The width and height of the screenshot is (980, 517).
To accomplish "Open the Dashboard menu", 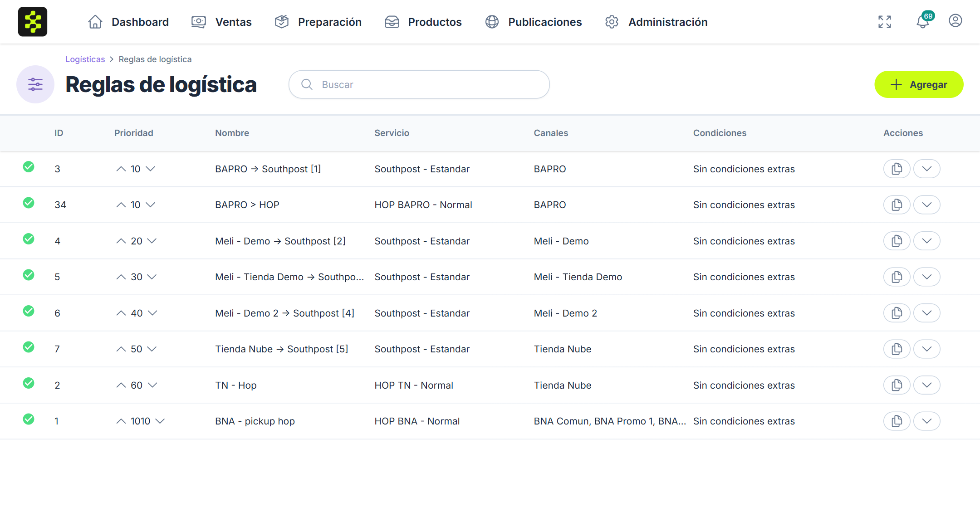I will click(128, 22).
